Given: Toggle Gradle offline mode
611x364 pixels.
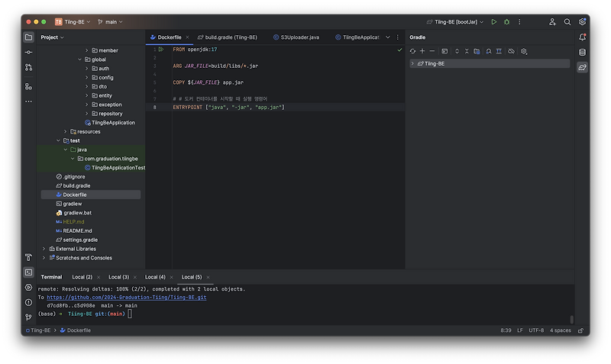Looking at the screenshot, I should point(511,51).
